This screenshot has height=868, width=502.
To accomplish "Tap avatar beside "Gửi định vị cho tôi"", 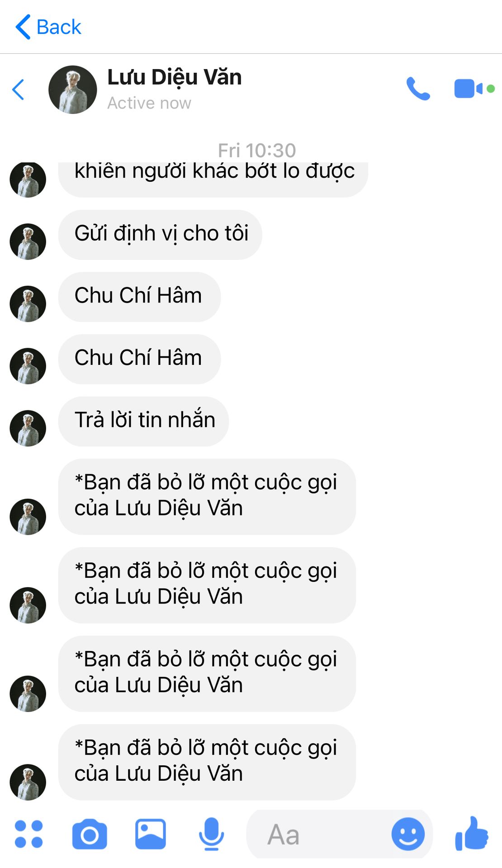I will coord(28,241).
